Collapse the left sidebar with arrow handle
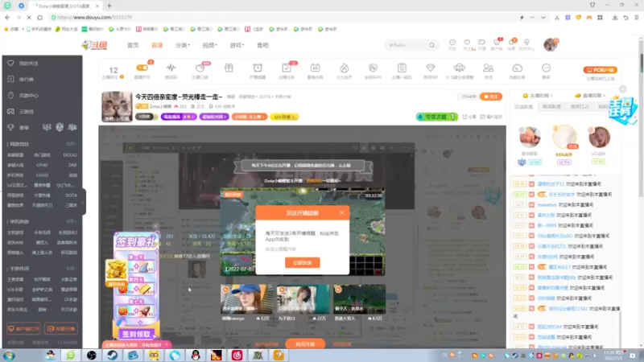644x362 pixels. (x=84, y=202)
